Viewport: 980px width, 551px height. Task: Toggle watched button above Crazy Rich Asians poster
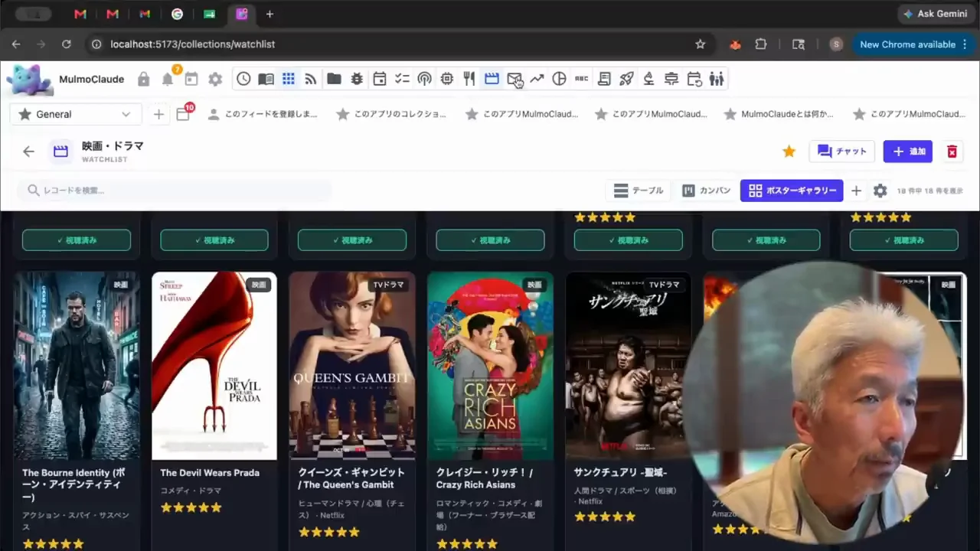click(490, 240)
